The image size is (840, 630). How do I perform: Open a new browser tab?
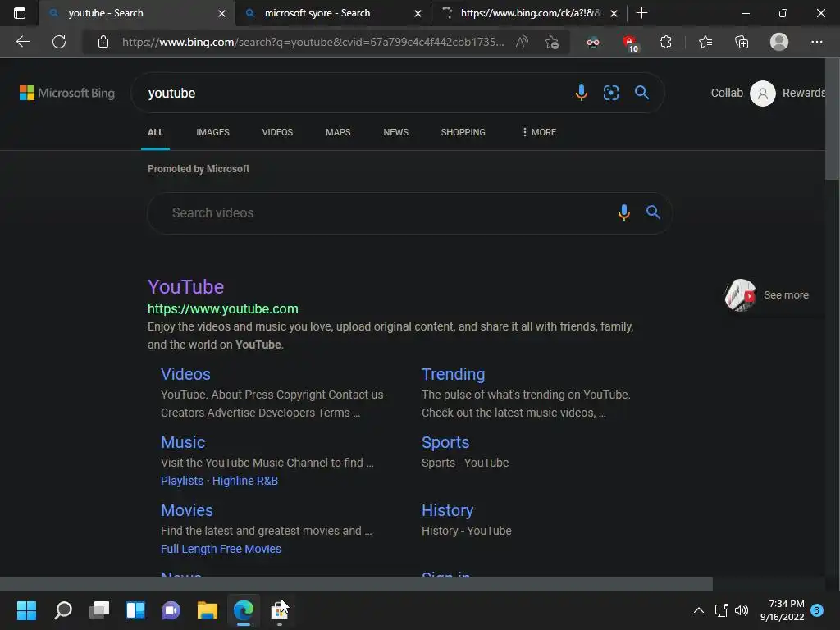[x=641, y=13]
